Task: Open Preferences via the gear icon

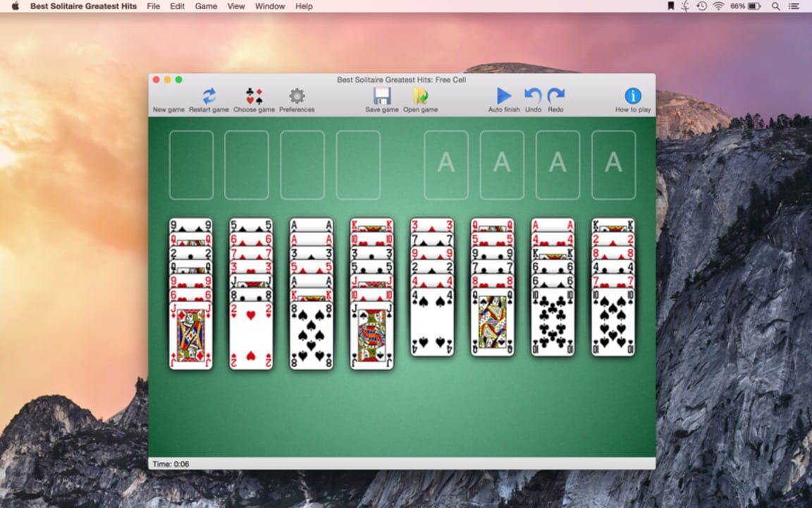Action: coord(297,95)
